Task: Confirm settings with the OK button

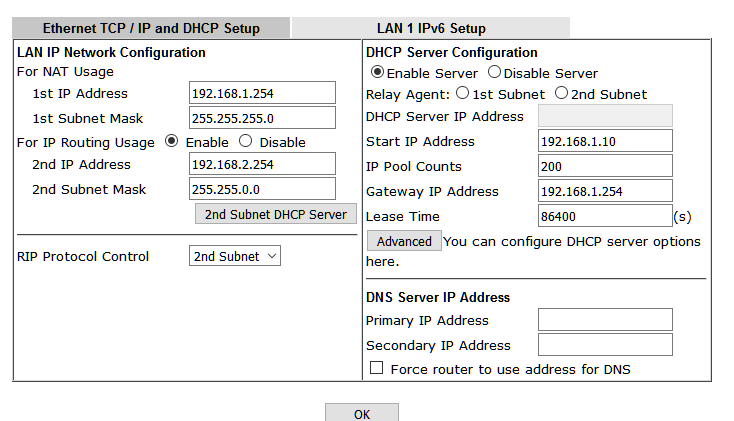Action: click(362, 413)
